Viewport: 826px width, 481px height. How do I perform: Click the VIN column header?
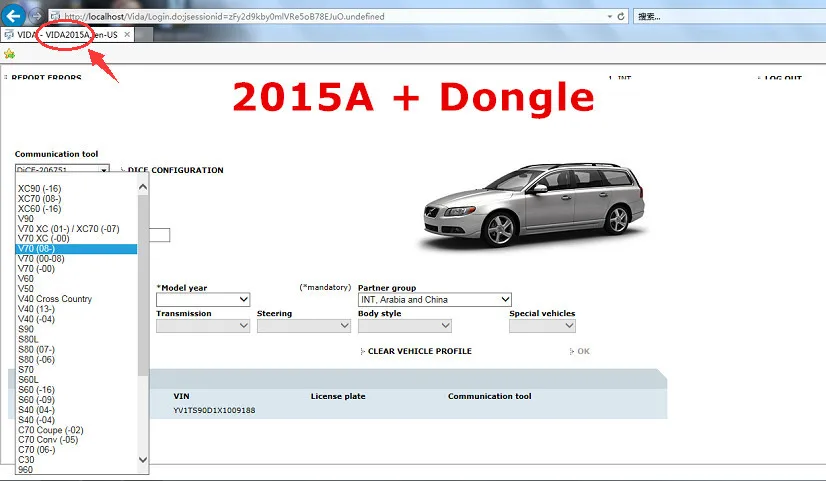point(181,396)
